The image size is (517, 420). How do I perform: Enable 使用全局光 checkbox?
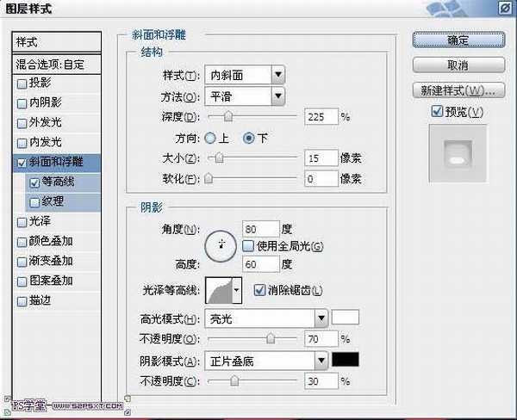point(248,246)
